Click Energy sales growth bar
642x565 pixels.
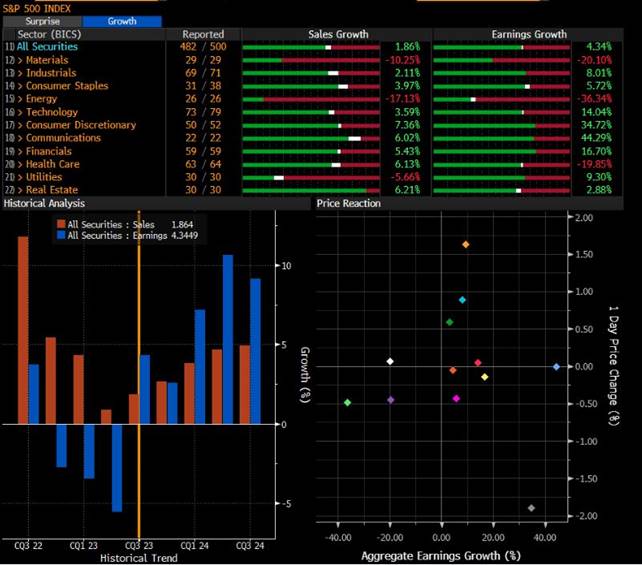[x=311, y=99]
